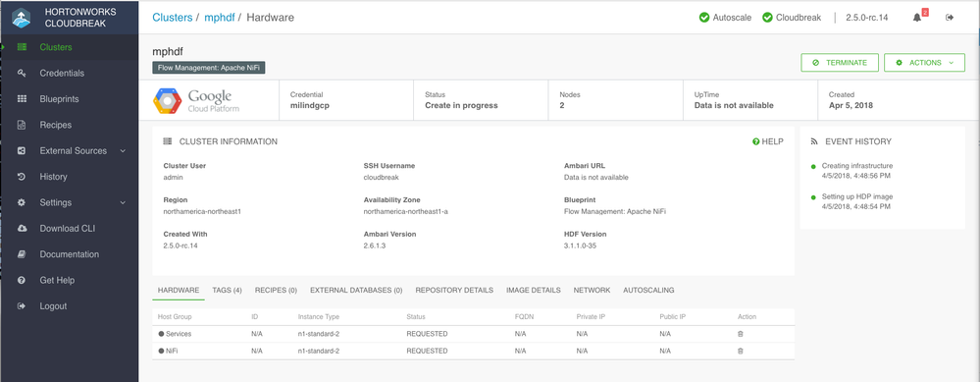This screenshot has width=980, height=382.
Task: Select Download CLI in the sidebar
Action: [x=68, y=229]
